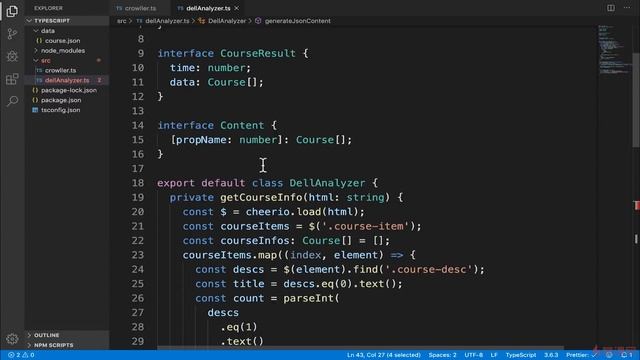Close the dellAnalyzer.ts tab
This screenshot has height=360, width=640.
(237, 8)
